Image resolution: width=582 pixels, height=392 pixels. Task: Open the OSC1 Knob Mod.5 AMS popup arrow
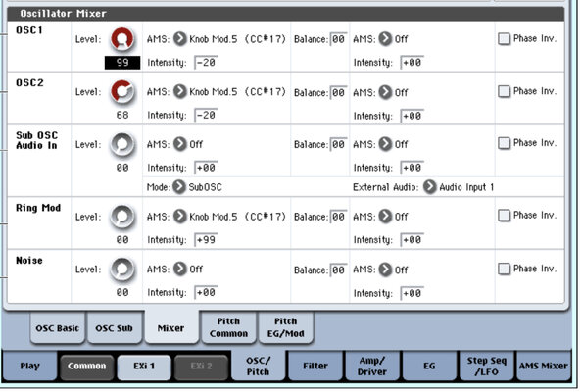tap(180, 38)
